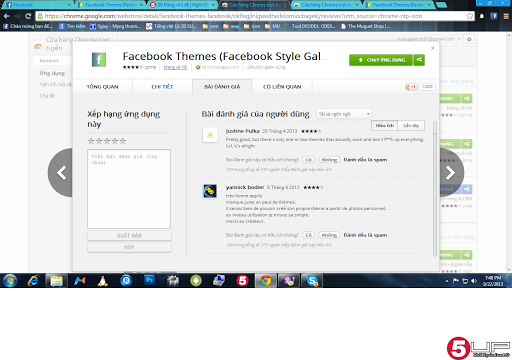
Task: Set rating using the fifth empty star
Action: [123, 141]
